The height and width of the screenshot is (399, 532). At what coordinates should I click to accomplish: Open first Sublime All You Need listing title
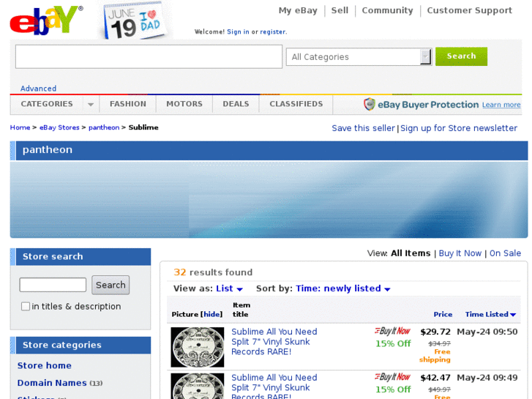pos(274,342)
